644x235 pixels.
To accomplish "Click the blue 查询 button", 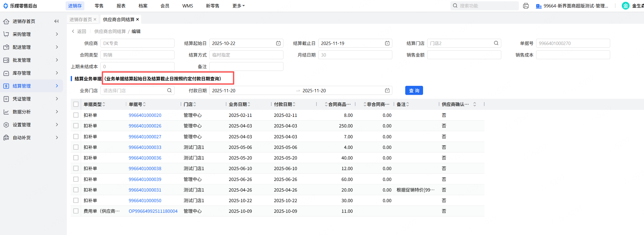I will point(414,90).
